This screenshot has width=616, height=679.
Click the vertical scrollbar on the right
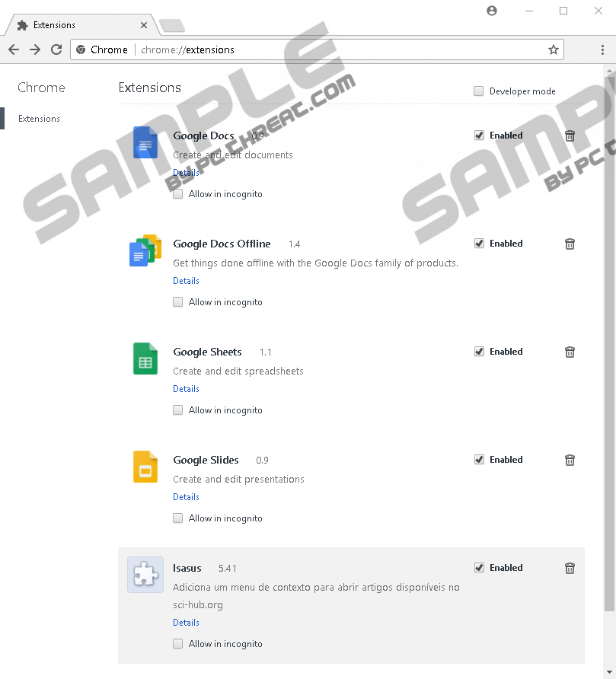click(609, 343)
